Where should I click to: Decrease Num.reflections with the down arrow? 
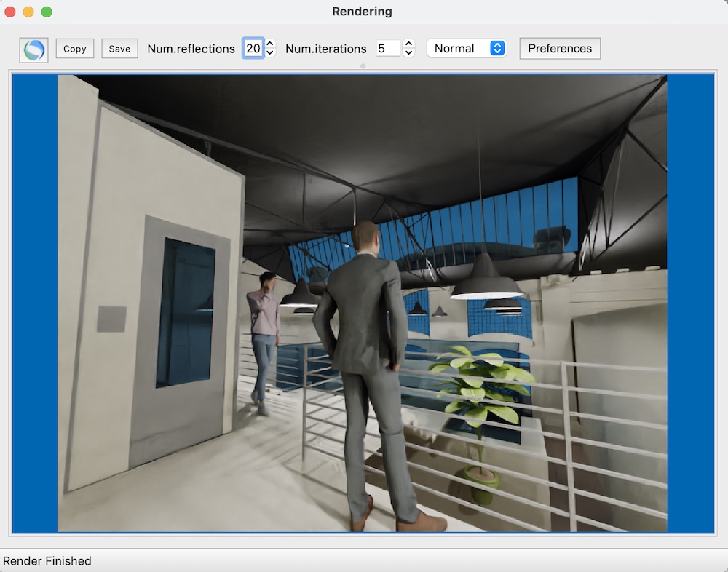[270, 53]
